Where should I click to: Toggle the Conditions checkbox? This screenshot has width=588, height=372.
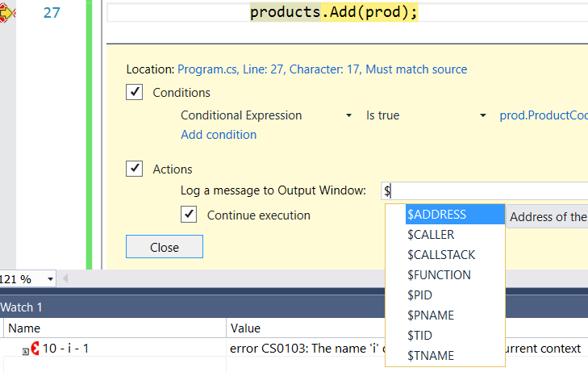tap(135, 92)
